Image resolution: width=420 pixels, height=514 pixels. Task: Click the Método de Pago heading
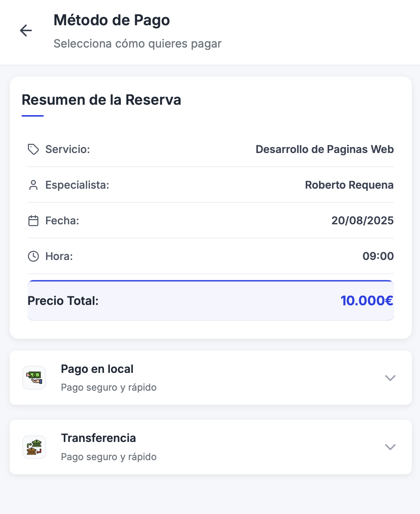(112, 20)
